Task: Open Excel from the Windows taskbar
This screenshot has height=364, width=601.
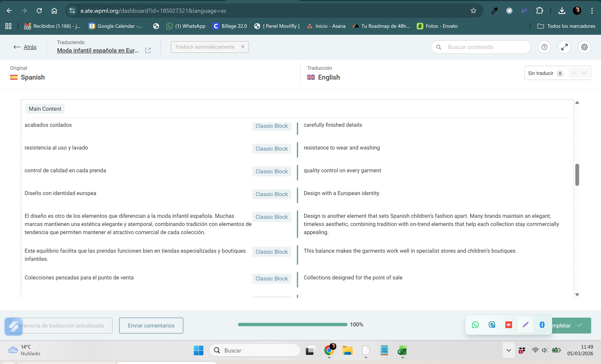Action: [x=402, y=351]
